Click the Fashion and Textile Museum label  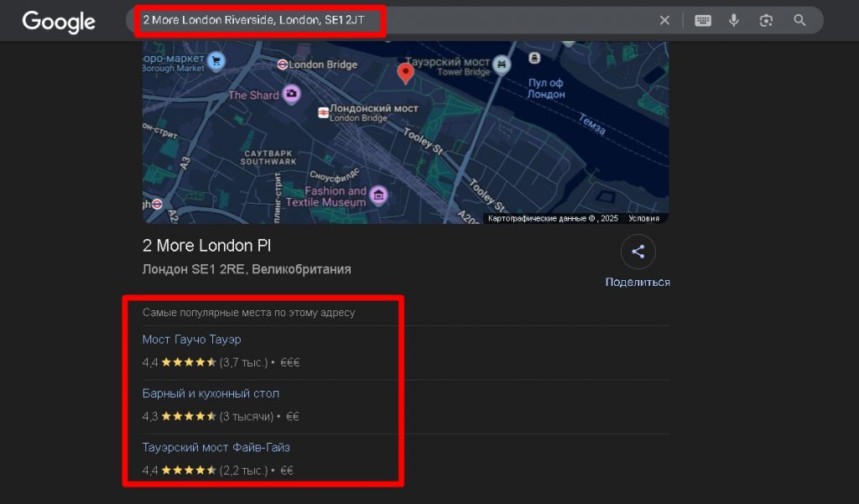click(326, 197)
